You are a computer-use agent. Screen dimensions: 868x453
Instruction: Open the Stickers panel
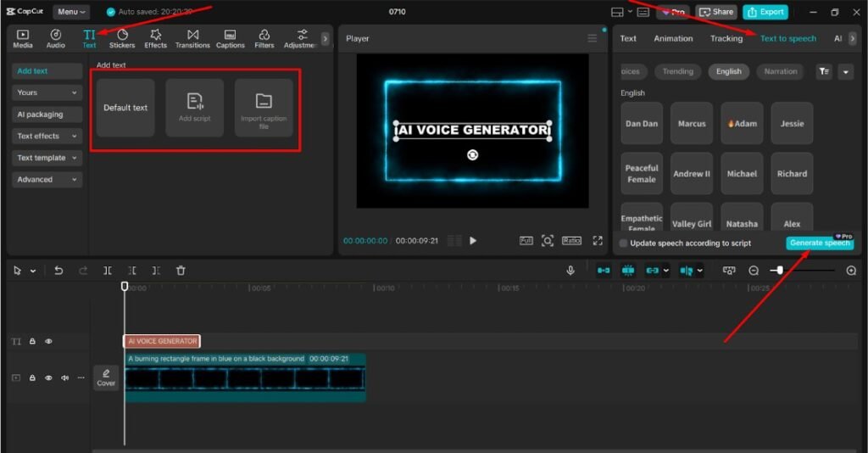[122, 38]
